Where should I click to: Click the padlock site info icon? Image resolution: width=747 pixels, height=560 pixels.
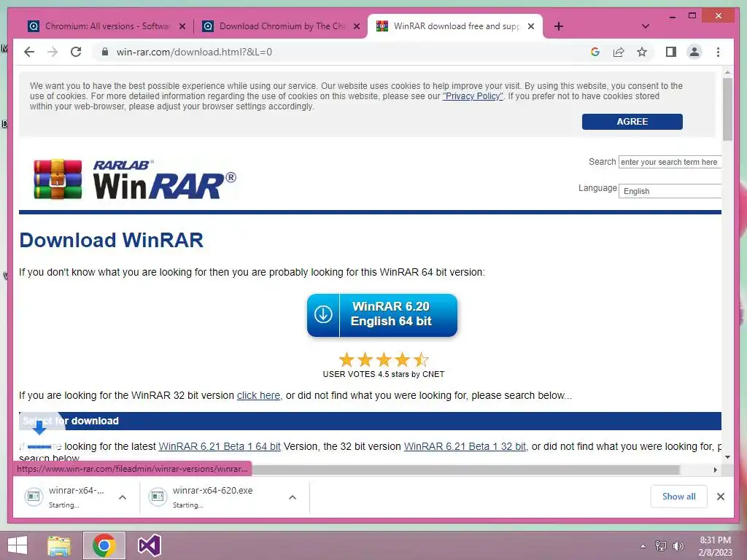pyautogui.click(x=105, y=52)
